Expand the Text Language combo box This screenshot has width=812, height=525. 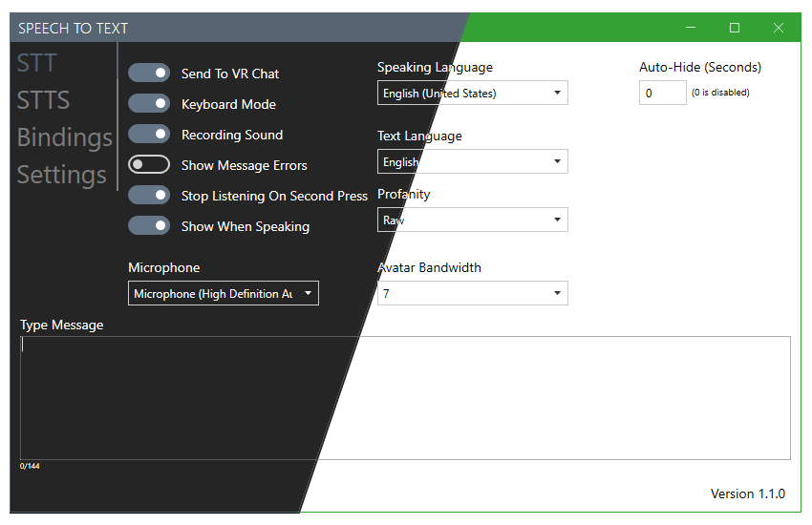[472, 161]
